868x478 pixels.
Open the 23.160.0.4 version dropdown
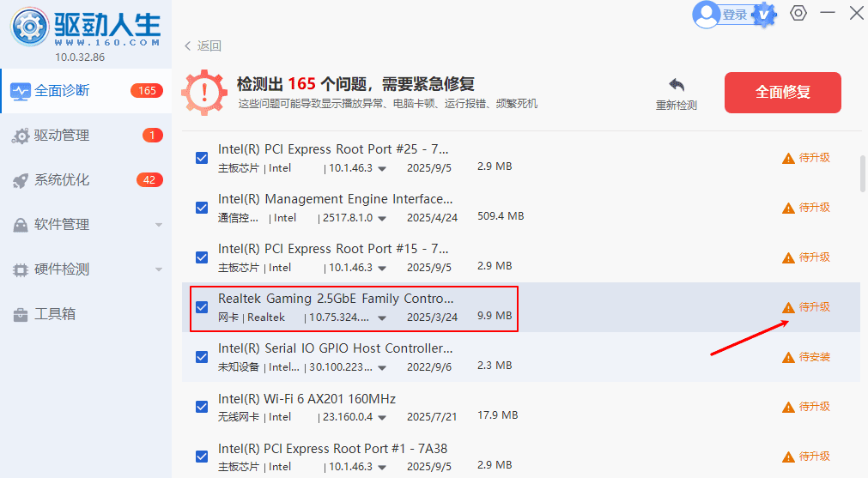click(382, 418)
